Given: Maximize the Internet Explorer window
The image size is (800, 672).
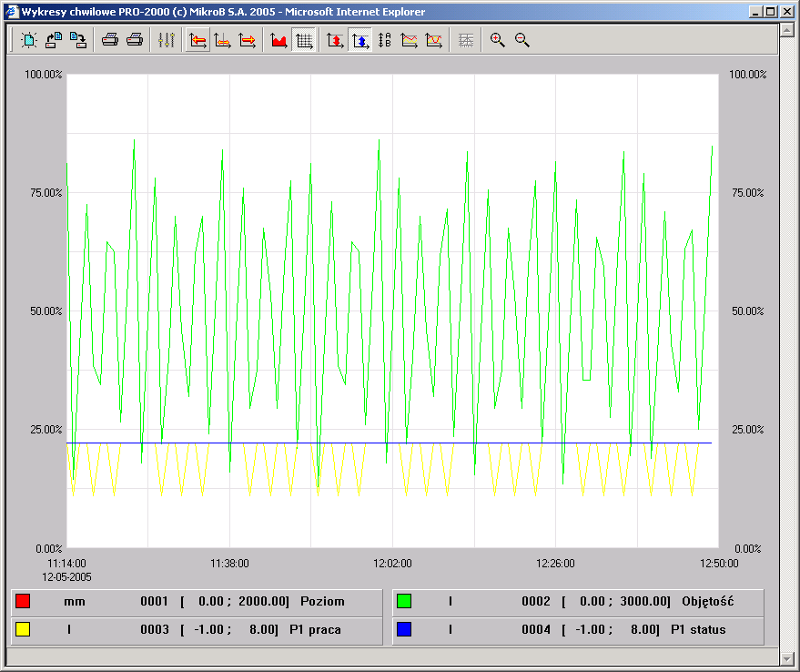Looking at the screenshot, I should [x=770, y=11].
